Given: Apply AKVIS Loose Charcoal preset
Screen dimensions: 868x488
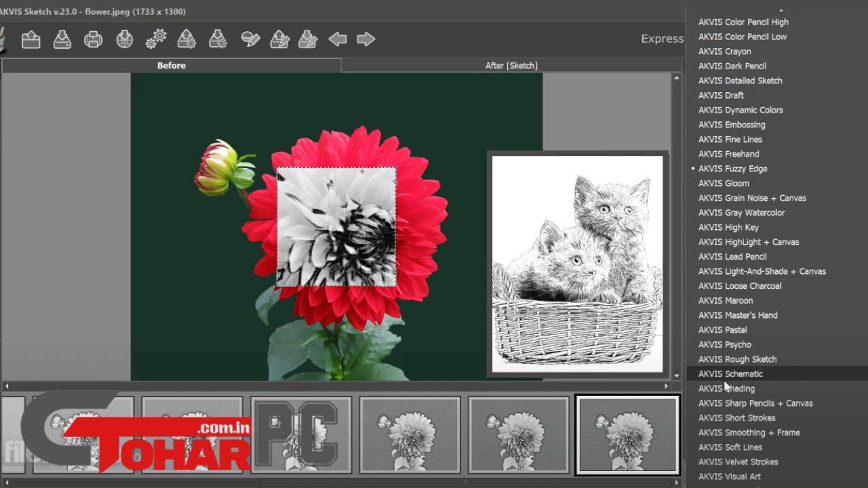Looking at the screenshot, I should coord(740,286).
